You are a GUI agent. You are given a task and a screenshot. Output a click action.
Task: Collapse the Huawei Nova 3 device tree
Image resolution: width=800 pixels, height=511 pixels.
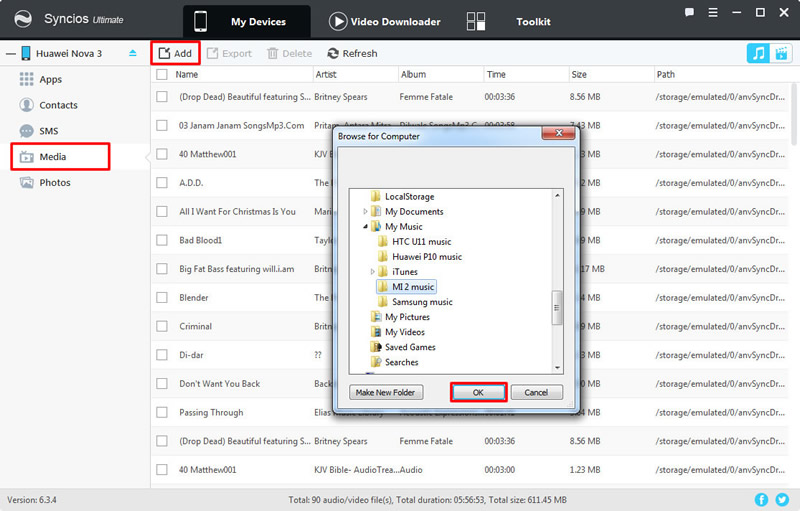[11, 54]
